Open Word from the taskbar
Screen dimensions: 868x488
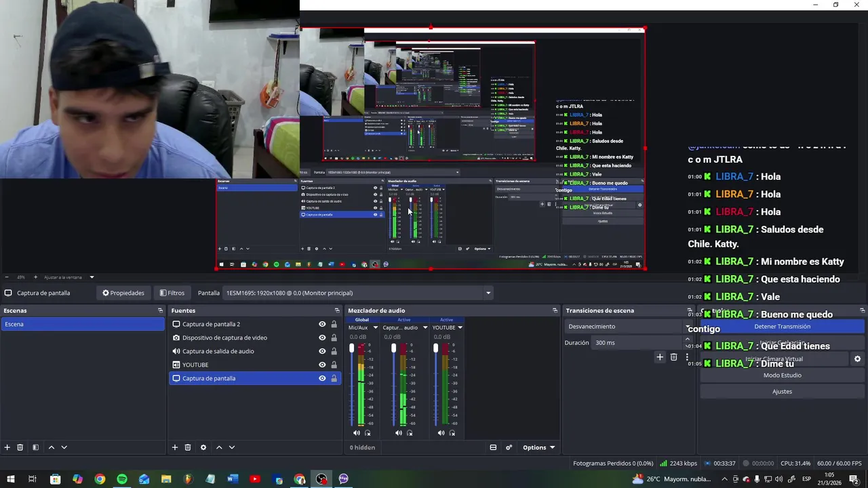click(x=233, y=479)
